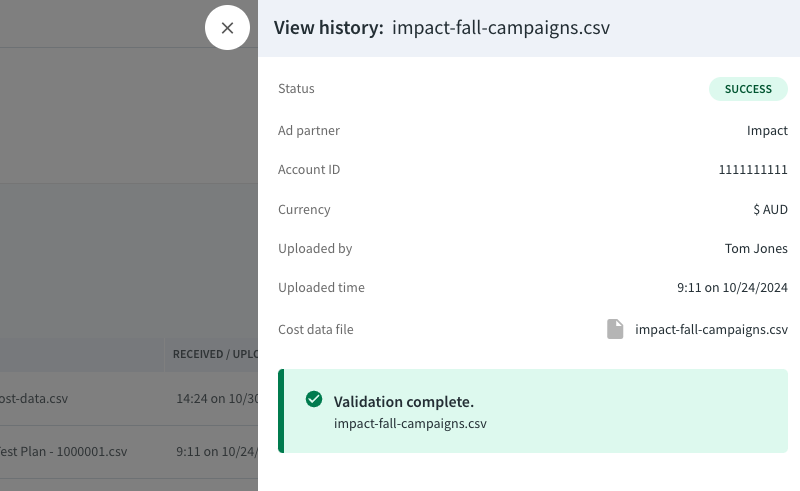
Task: Close the View history side panel
Action: pos(227,28)
